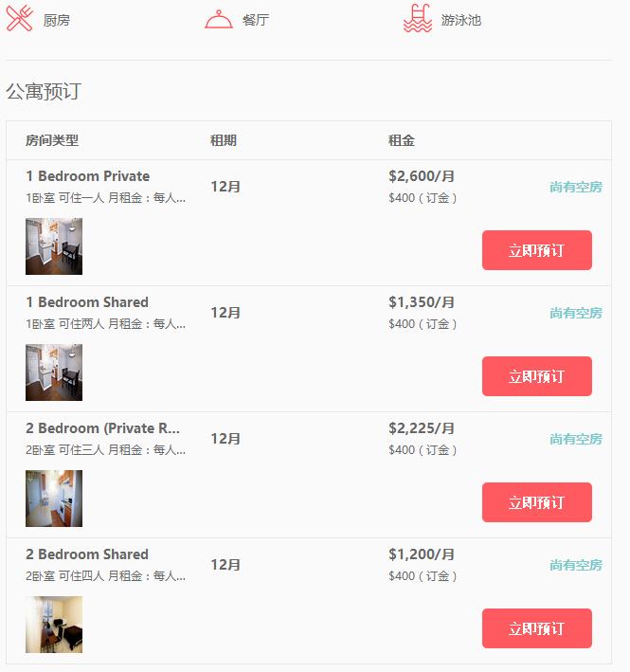Screen dimensions: 630x672
Task: Click 立即预订 for 2 Bedroom Shared
Action: pyautogui.click(x=536, y=628)
